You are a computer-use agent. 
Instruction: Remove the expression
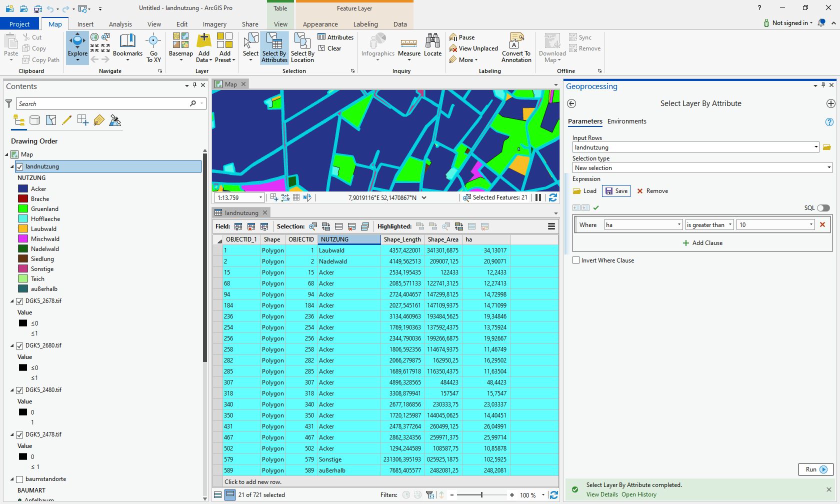tap(652, 191)
